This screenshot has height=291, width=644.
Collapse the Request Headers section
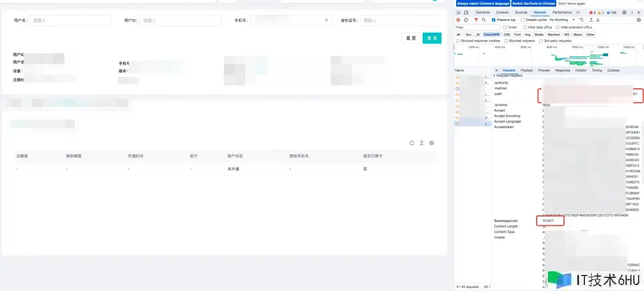pyautogui.click(x=495, y=76)
